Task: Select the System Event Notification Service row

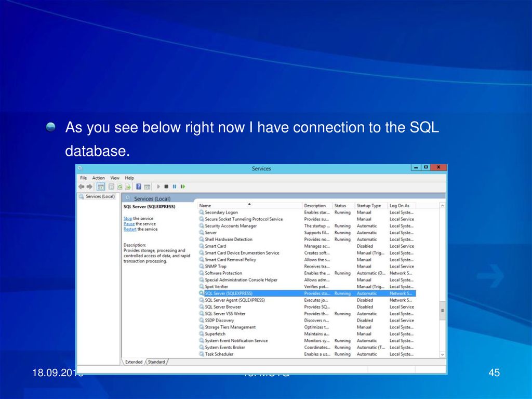Action: coord(307,341)
